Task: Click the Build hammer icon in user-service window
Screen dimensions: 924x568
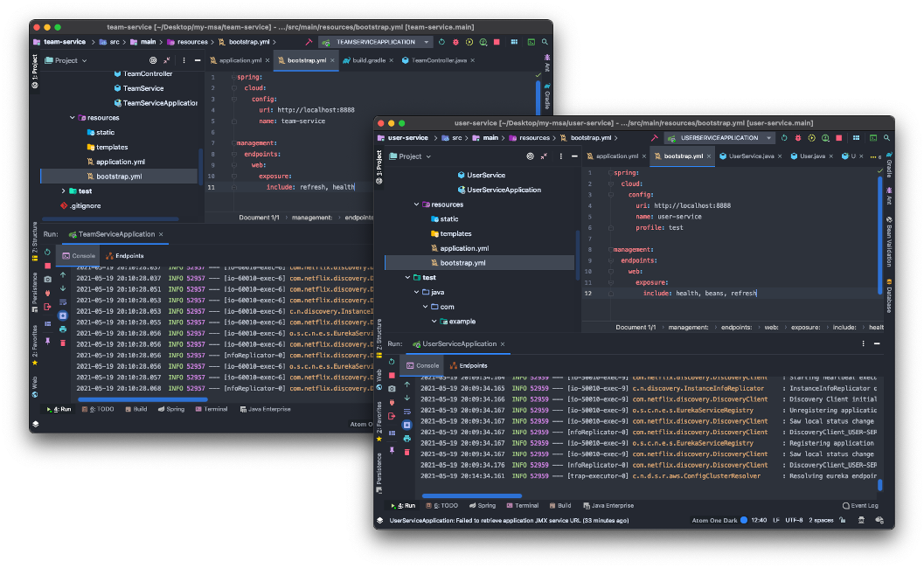Action: click(654, 138)
